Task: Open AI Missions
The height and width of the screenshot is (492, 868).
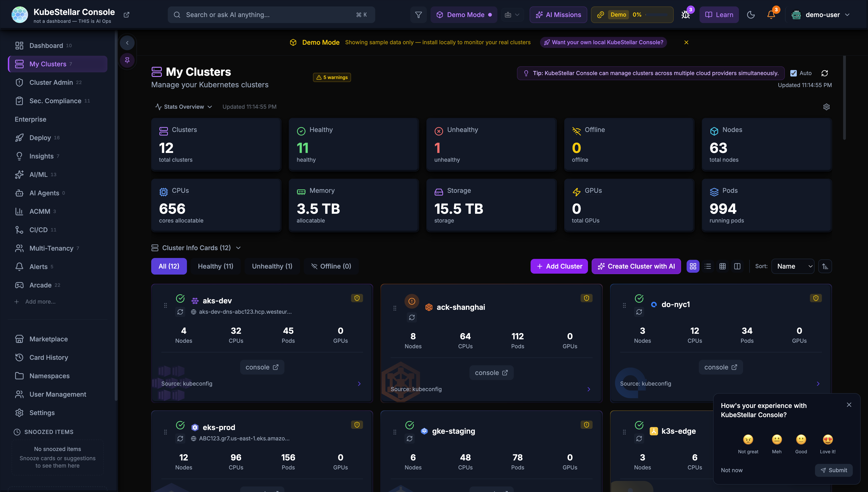Action: click(x=558, y=15)
